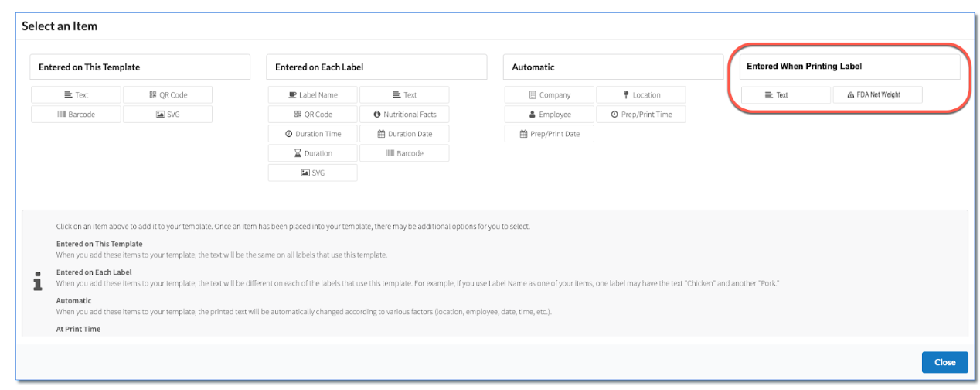Add QR Code under Entered on Each Label
Image resolution: width=980 pixels, height=390 pixels.
[x=313, y=115]
